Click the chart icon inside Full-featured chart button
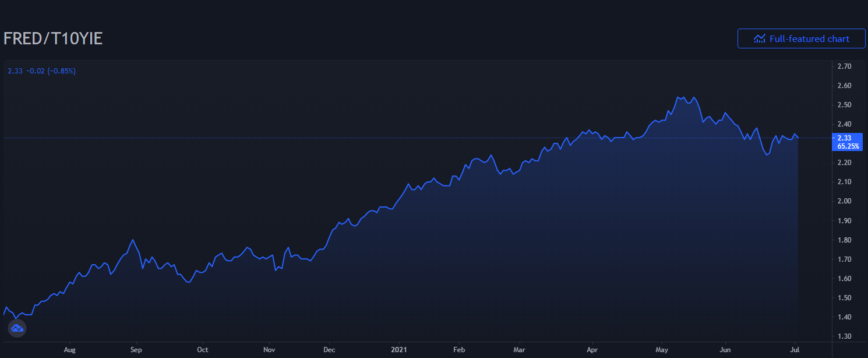The image size is (868, 358). click(759, 38)
